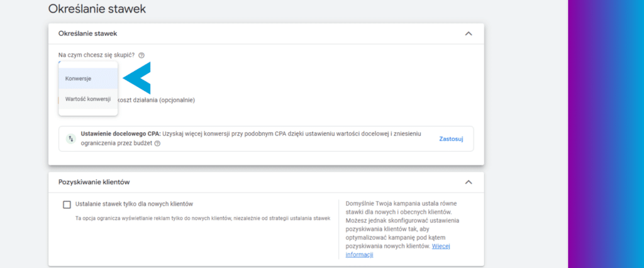Click the purple-blue gradient side panel

pos(606,134)
